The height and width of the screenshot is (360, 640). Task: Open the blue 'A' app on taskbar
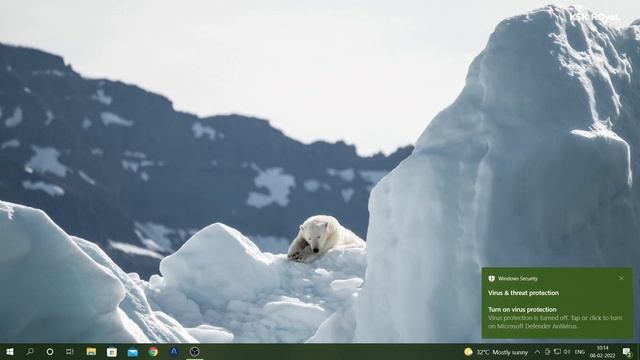click(174, 352)
